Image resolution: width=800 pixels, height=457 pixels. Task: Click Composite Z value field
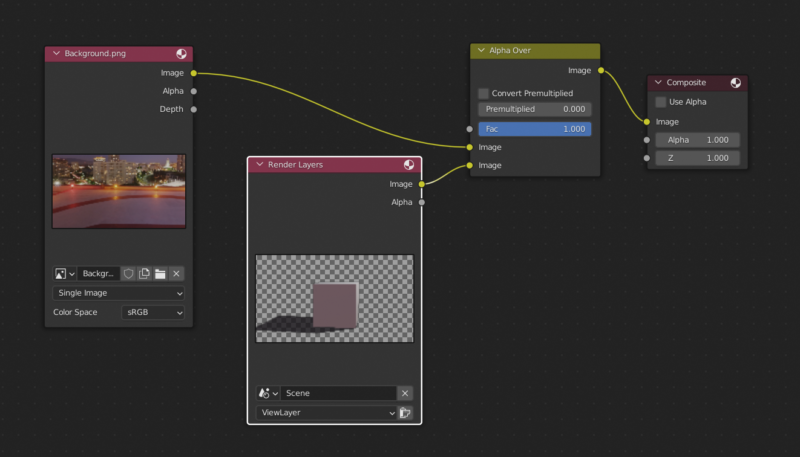[x=697, y=158]
